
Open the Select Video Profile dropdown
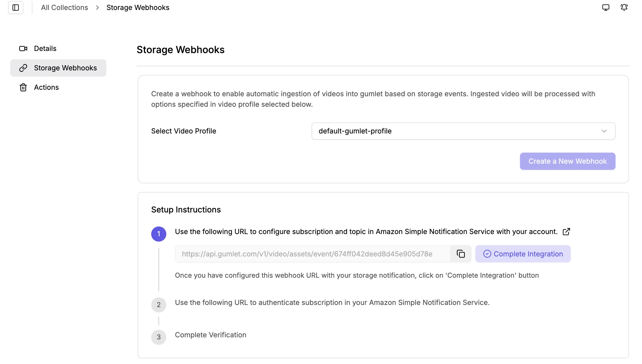click(463, 131)
